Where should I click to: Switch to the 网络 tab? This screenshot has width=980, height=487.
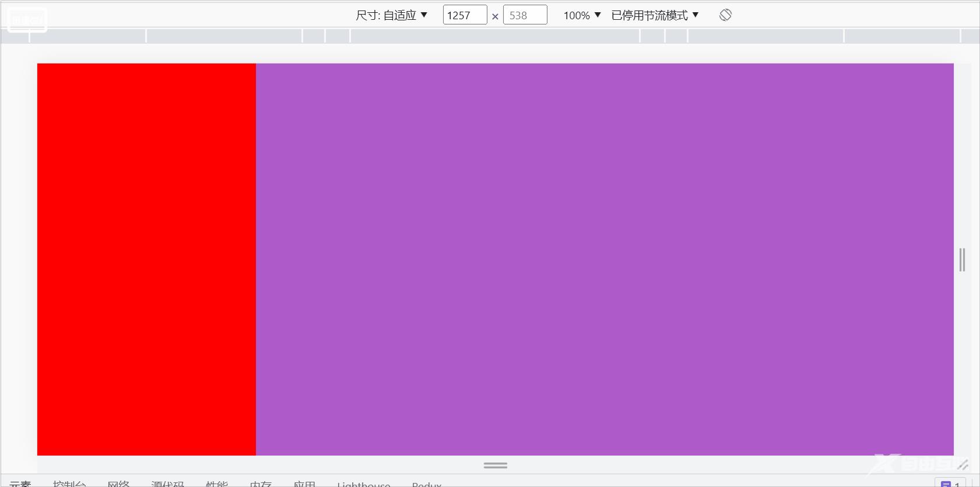tap(118, 484)
